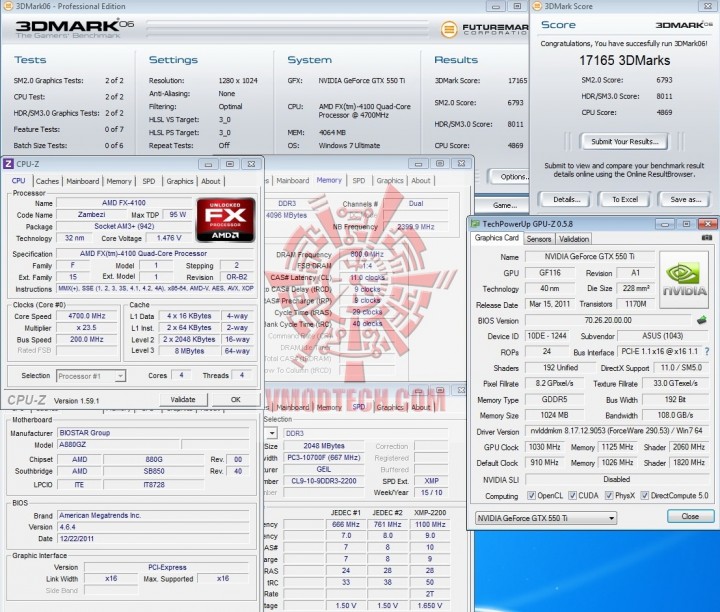Click the GPU Clock 1030 MHz value
The image size is (720, 612).
click(545, 447)
